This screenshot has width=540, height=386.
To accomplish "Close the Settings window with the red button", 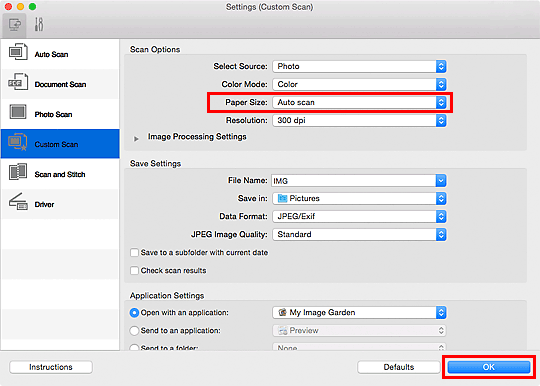I will point(8,7).
